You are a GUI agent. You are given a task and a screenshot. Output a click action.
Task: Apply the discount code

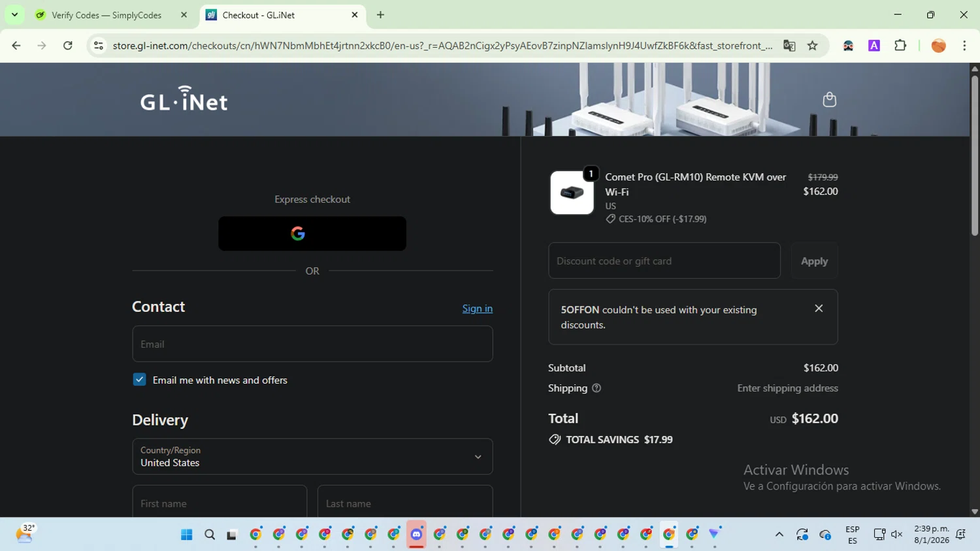814,261
